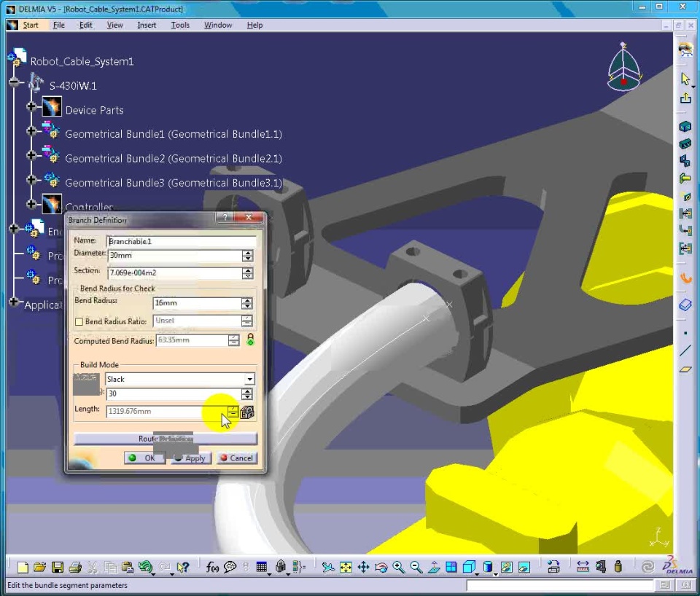Open the Build Mode Slack dropdown
Viewport: 700px width, 596px height.
pos(249,379)
